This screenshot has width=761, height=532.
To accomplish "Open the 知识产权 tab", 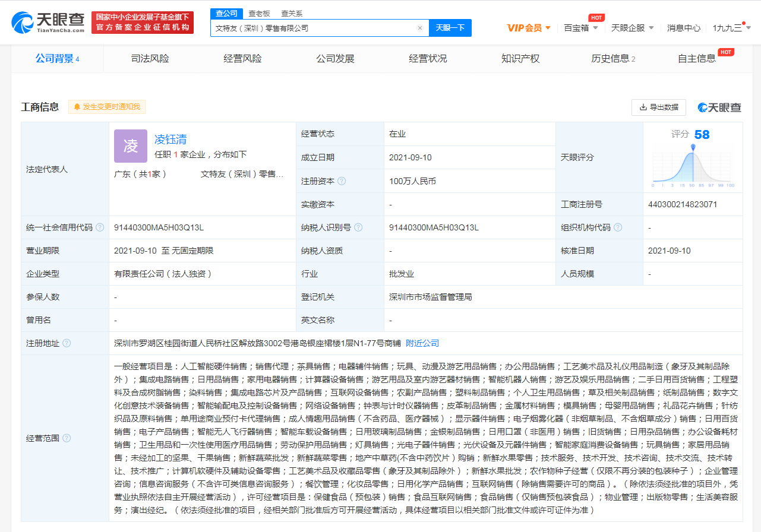I will [520, 58].
